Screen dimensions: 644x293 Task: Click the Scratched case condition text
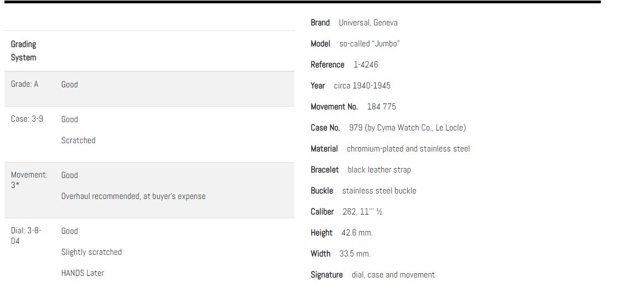tap(78, 140)
